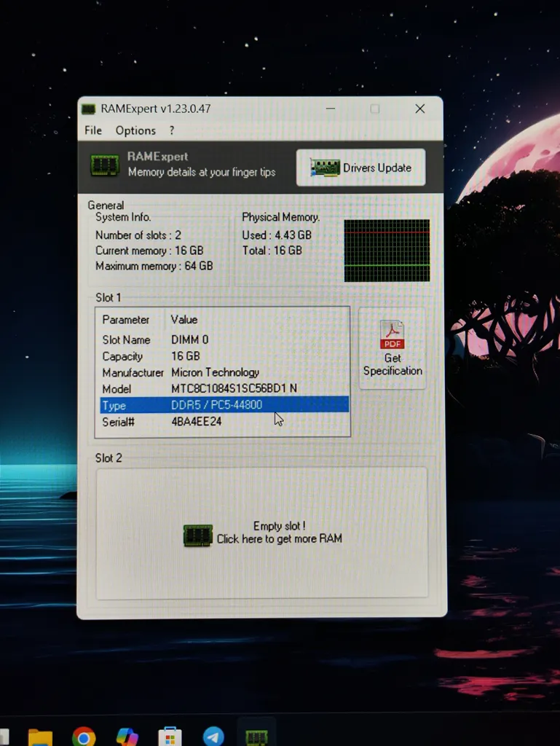Click the physical memory usage graph

[x=387, y=251]
